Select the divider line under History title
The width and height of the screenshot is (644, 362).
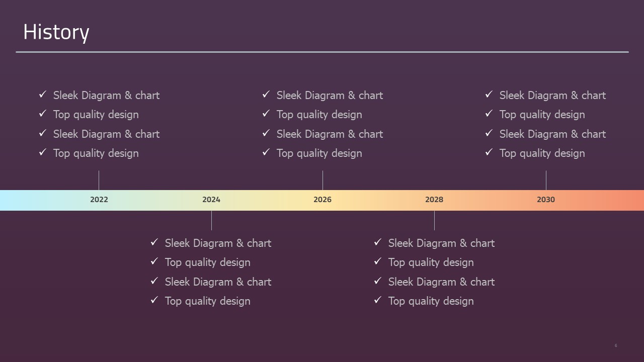click(x=322, y=52)
